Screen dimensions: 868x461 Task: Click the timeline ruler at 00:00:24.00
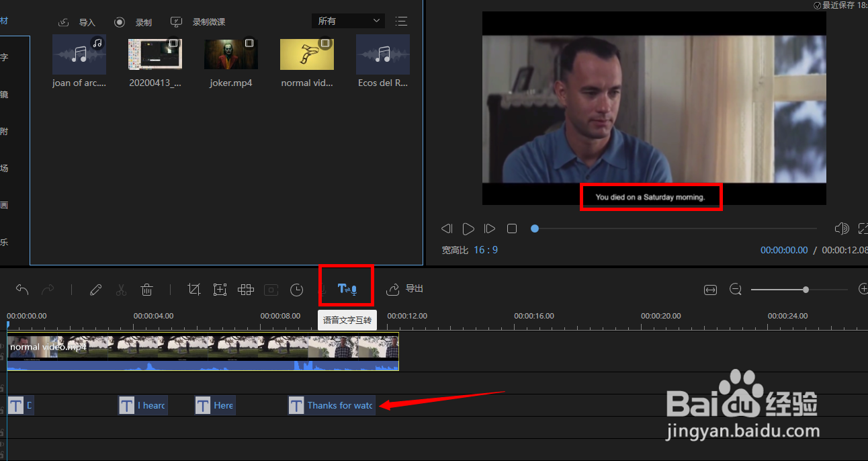[x=788, y=316]
